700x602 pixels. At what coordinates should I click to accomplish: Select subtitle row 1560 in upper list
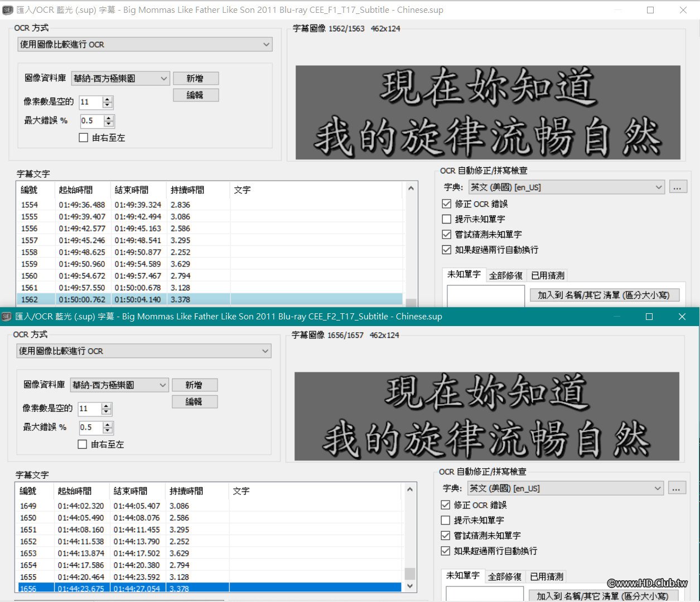coord(209,276)
